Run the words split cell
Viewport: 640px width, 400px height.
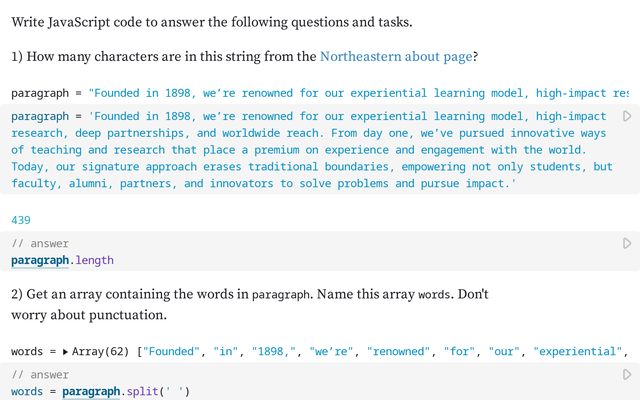(x=627, y=374)
